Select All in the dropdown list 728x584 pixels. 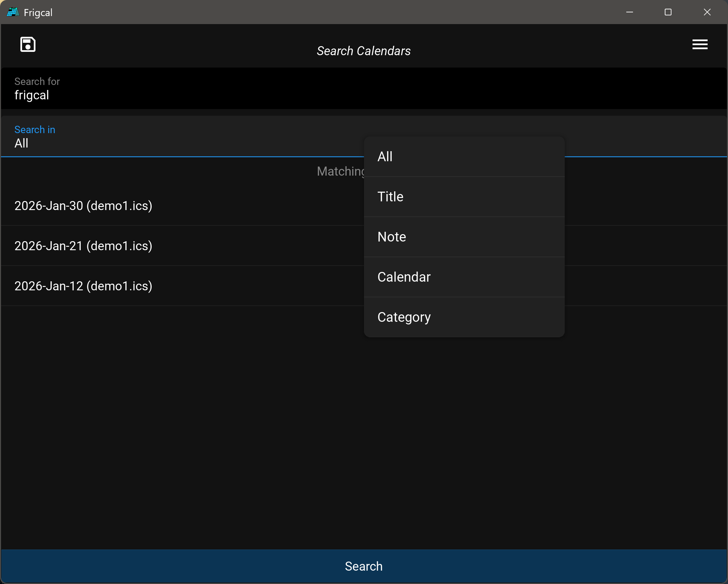[464, 157]
